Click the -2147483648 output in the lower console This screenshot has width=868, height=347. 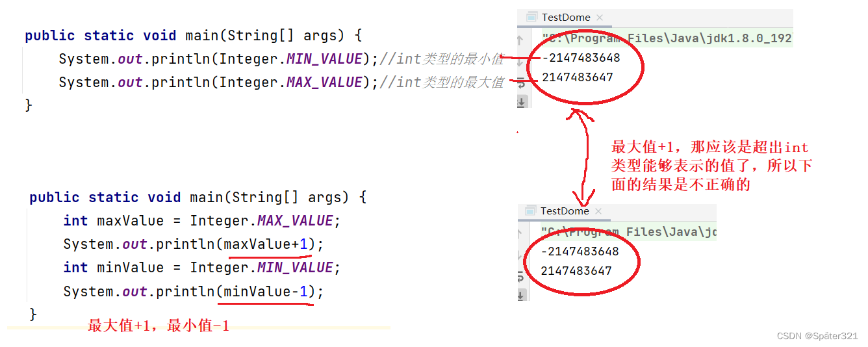(580, 251)
